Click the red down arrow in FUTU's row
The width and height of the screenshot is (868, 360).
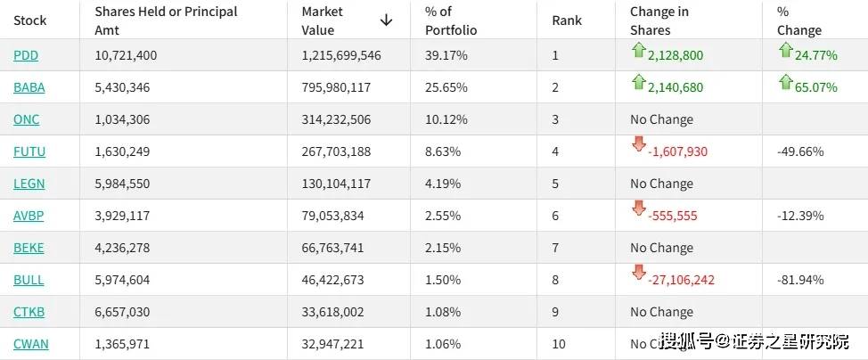coord(638,144)
